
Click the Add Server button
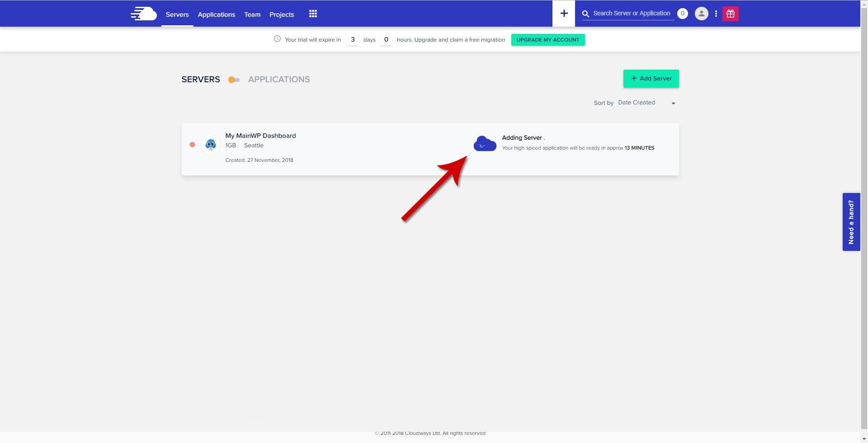point(651,78)
